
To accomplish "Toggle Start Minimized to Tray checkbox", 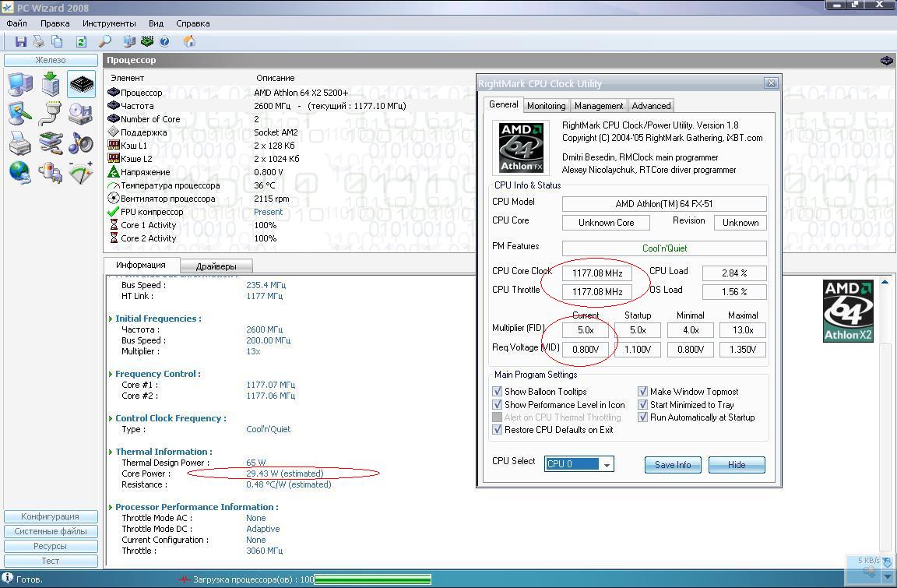I will [x=642, y=404].
